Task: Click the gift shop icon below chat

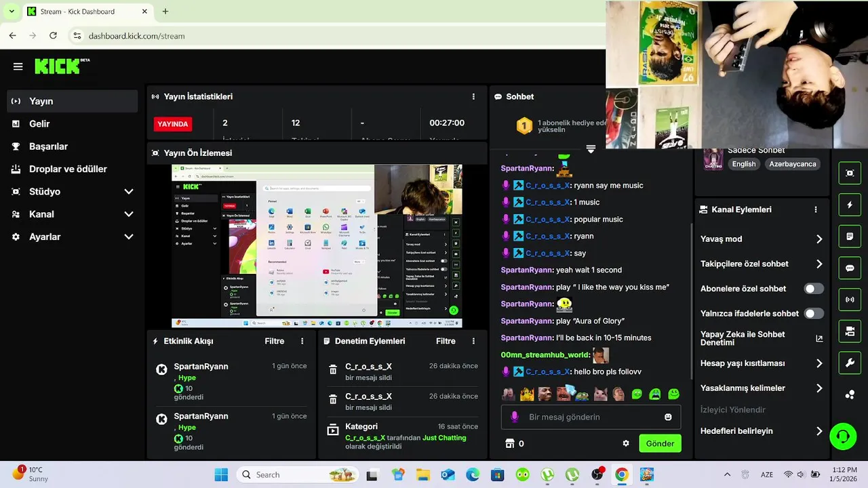Action: (510, 443)
